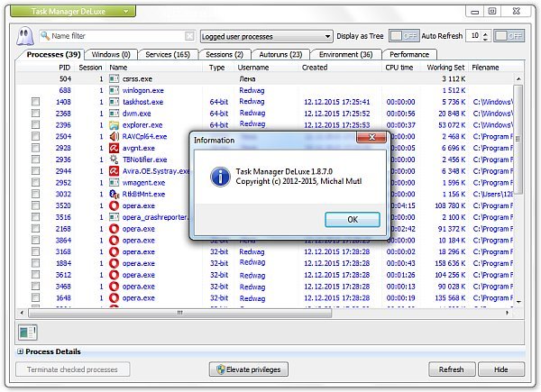The height and width of the screenshot is (392, 541).
Task: Click the taskhost.exe process icon
Action: pos(114,102)
